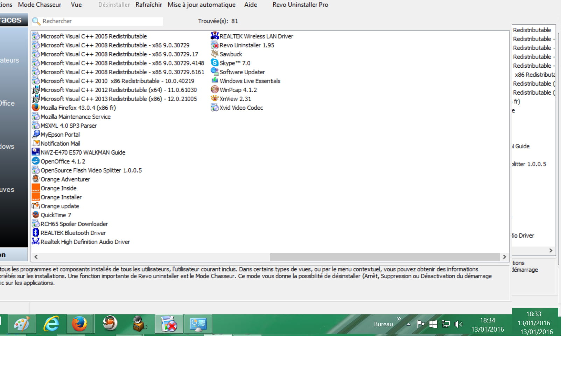Click the search magnifier icon
This screenshot has height=368, width=588.
point(36,21)
